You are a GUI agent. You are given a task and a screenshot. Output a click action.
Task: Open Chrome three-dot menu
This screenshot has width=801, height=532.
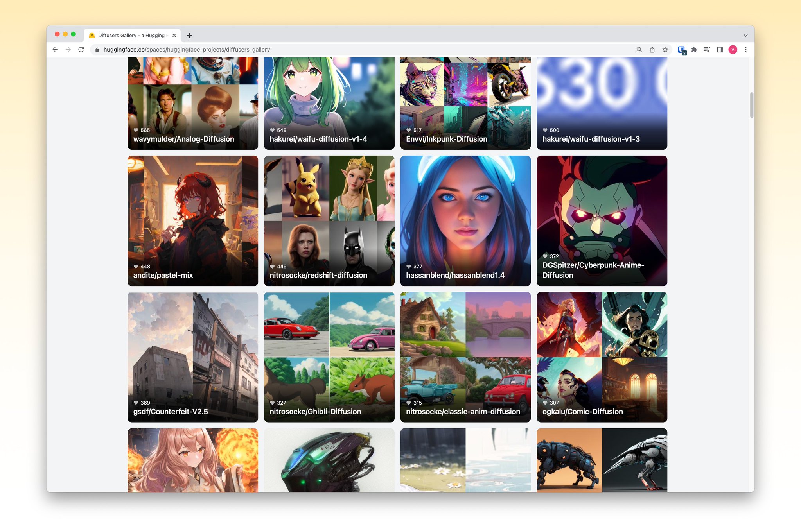pyautogui.click(x=746, y=50)
